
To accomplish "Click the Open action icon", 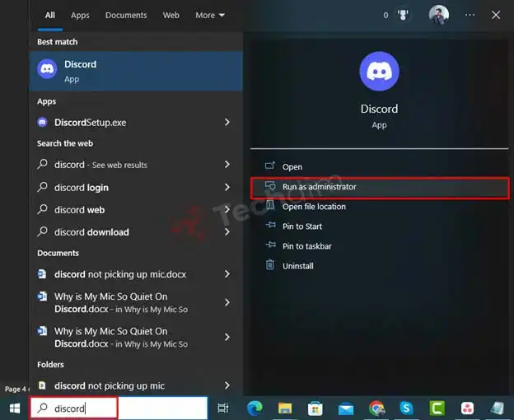I will pyautogui.click(x=270, y=166).
